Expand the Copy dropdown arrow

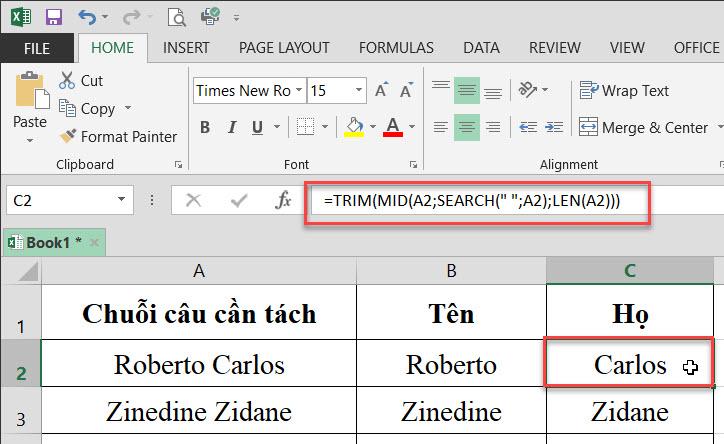(128, 108)
